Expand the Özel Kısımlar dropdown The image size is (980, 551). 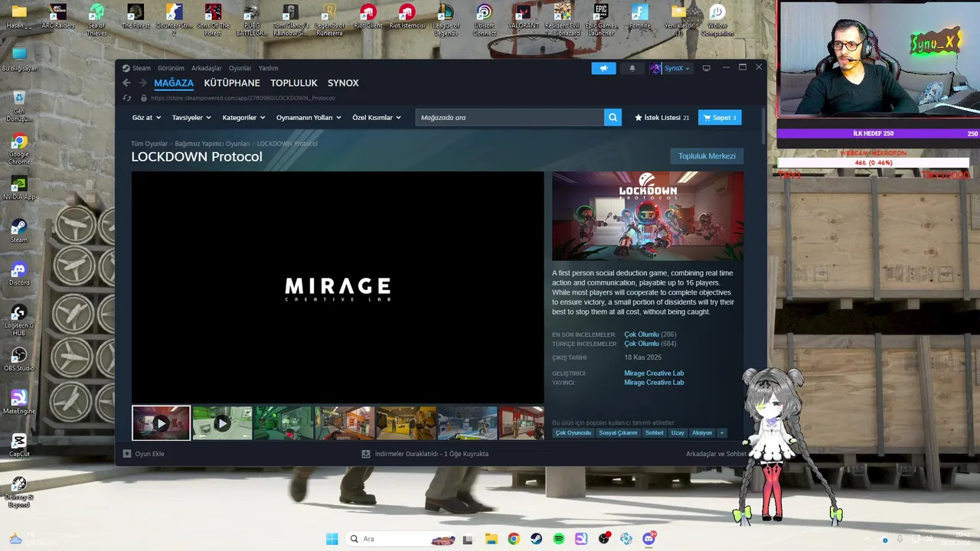pyautogui.click(x=377, y=118)
